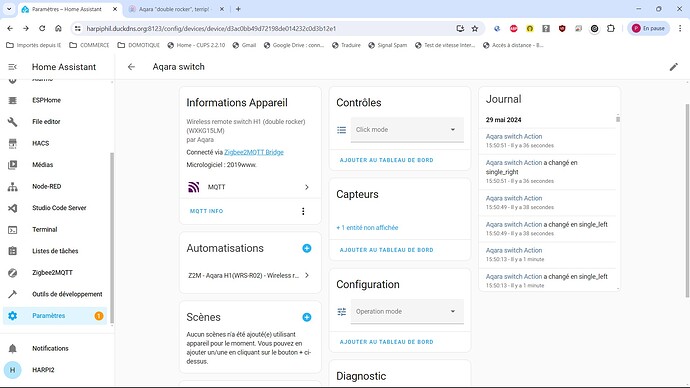
Task: Launch Studio Code Server from sidebar
Action: point(56,208)
